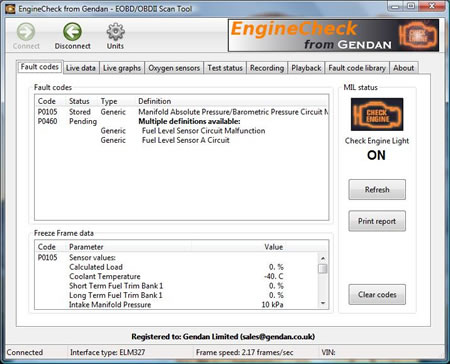This screenshot has width=450, height=364.
Task: Select fault code P0460 row
Action: point(181,121)
